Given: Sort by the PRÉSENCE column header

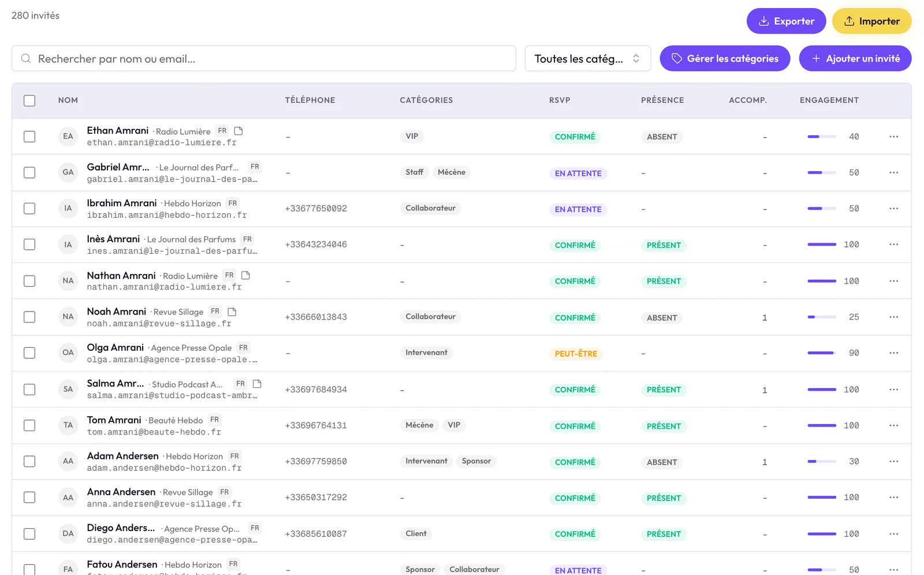Looking at the screenshot, I should pyautogui.click(x=662, y=101).
